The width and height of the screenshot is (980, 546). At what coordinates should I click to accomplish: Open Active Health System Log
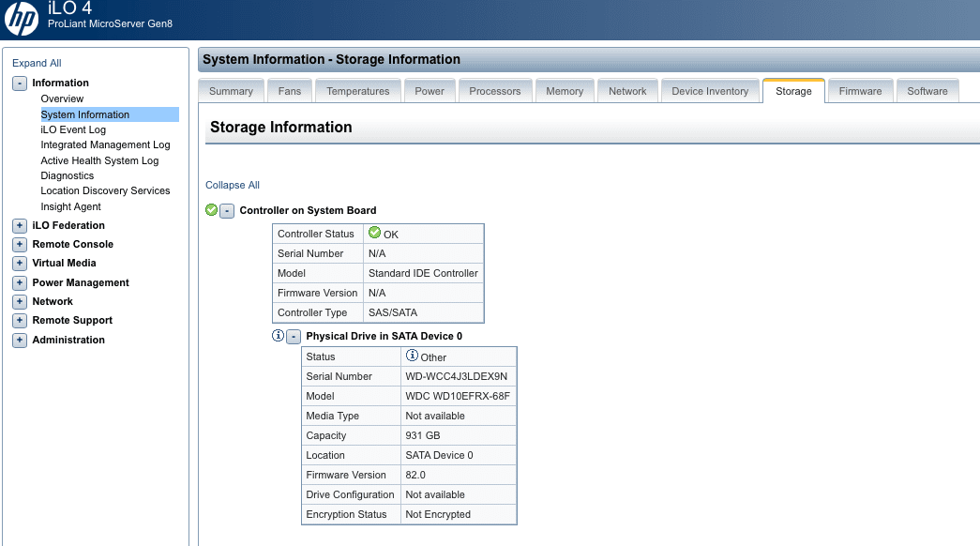[x=99, y=160]
